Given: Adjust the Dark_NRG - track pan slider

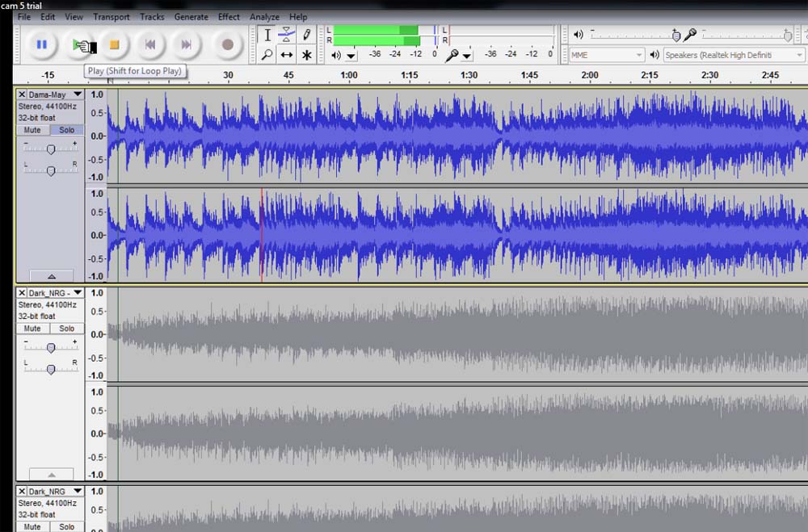Looking at the screenshot, I should point(50,369).
